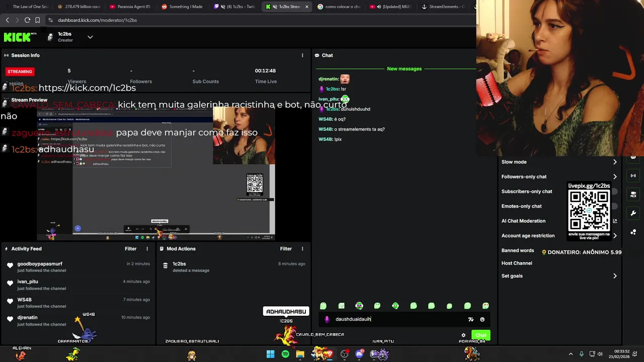Image resolution: width=644 pixels, height=362 pixels.
Task: Open Discord from the taskbar
Action: [359, 354]
